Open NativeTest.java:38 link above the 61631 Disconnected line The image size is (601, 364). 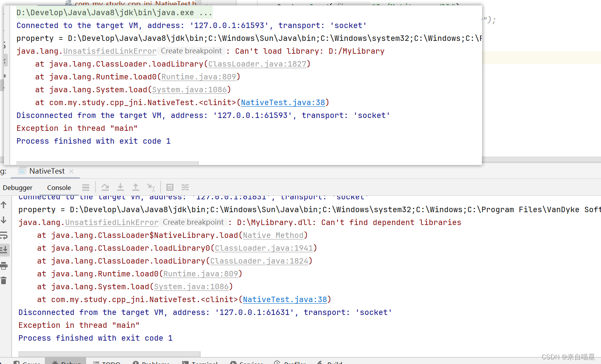(285, 300)
